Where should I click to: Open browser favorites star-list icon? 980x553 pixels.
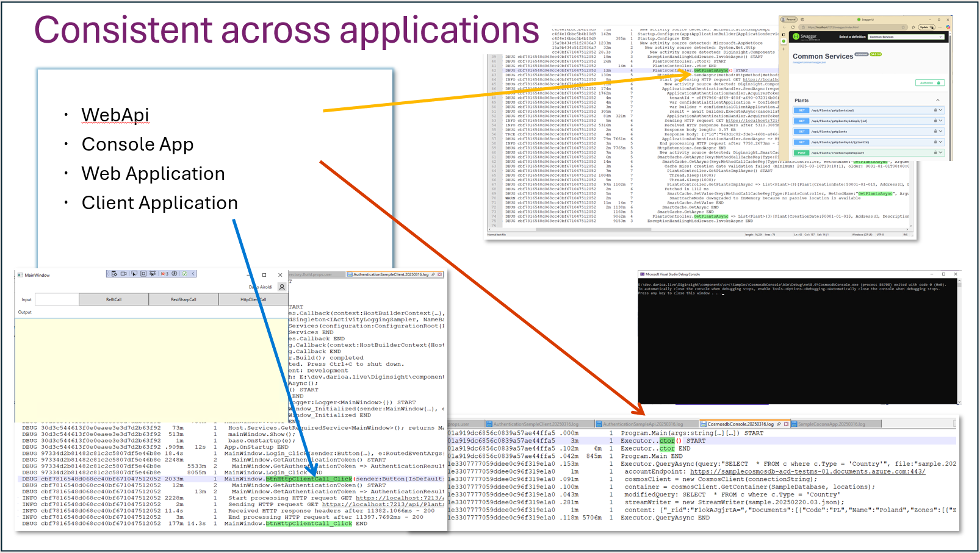[x=913, y=27]
